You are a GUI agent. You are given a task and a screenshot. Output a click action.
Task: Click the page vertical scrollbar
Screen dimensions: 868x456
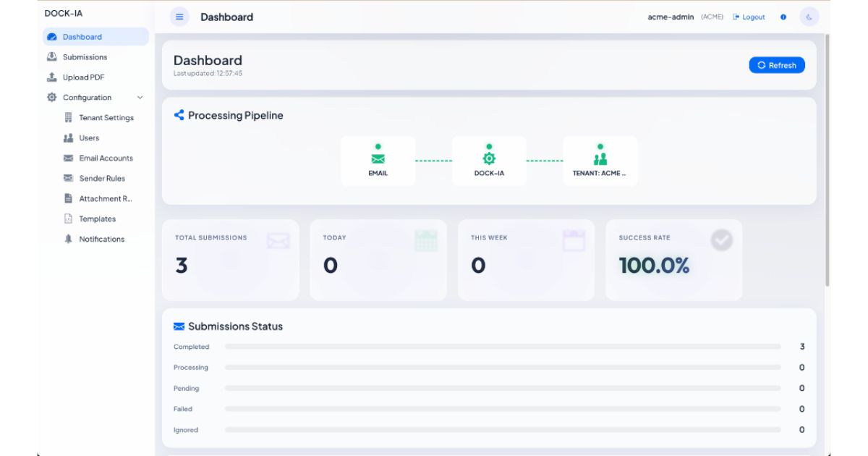827,159
